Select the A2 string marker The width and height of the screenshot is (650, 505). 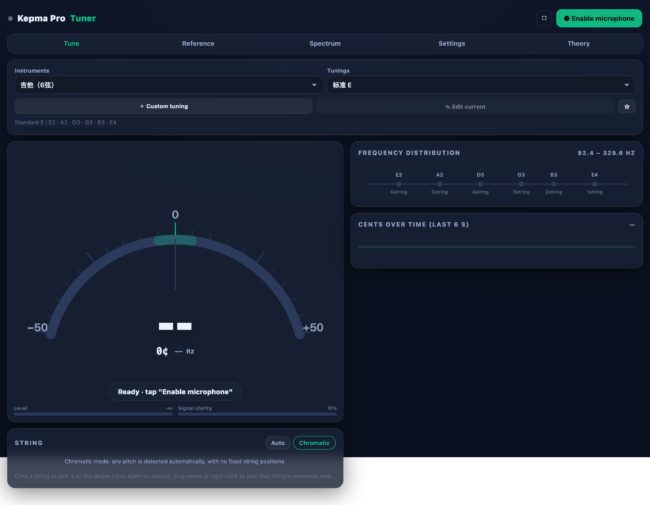tap(439, 184)
